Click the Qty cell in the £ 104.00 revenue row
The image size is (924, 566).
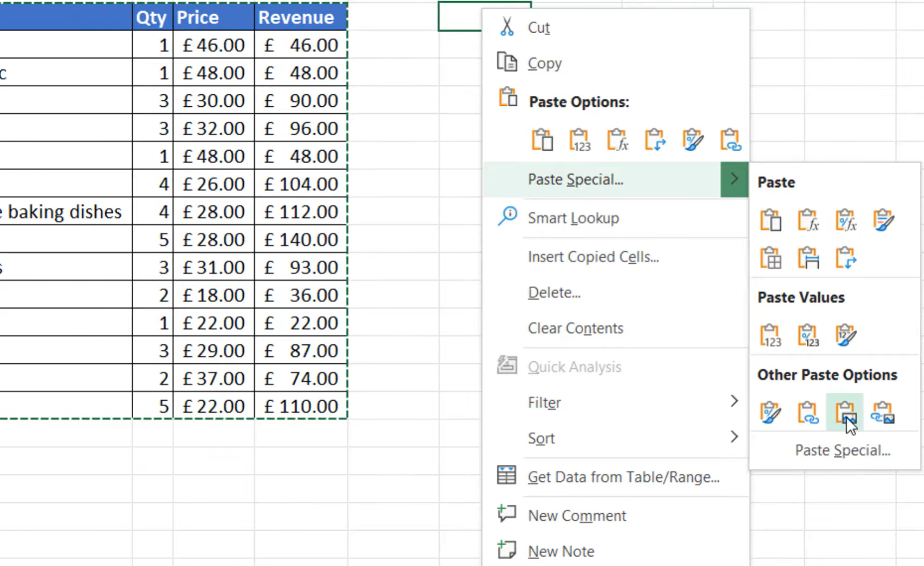pyautogui.click(x=152, y=184)
